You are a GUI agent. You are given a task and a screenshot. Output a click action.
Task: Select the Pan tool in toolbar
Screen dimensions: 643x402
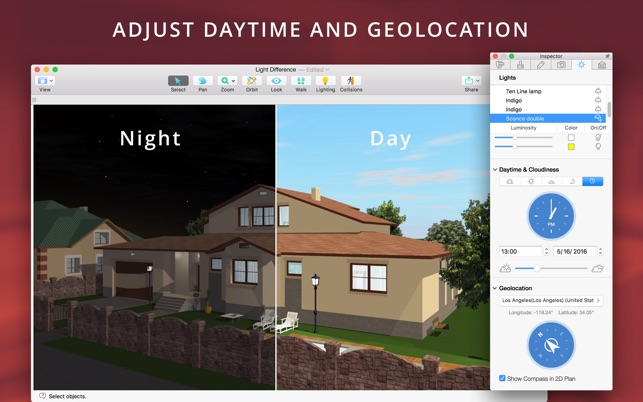(x=202, y=81)
